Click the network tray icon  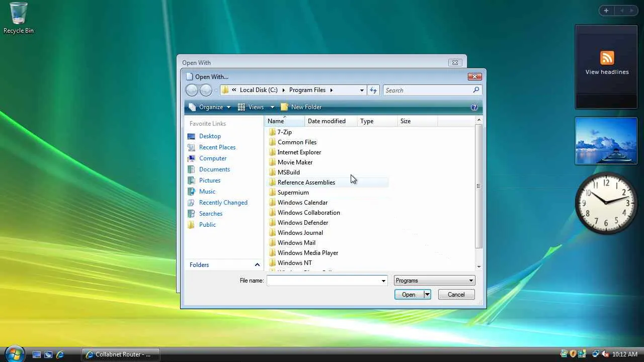596,354
